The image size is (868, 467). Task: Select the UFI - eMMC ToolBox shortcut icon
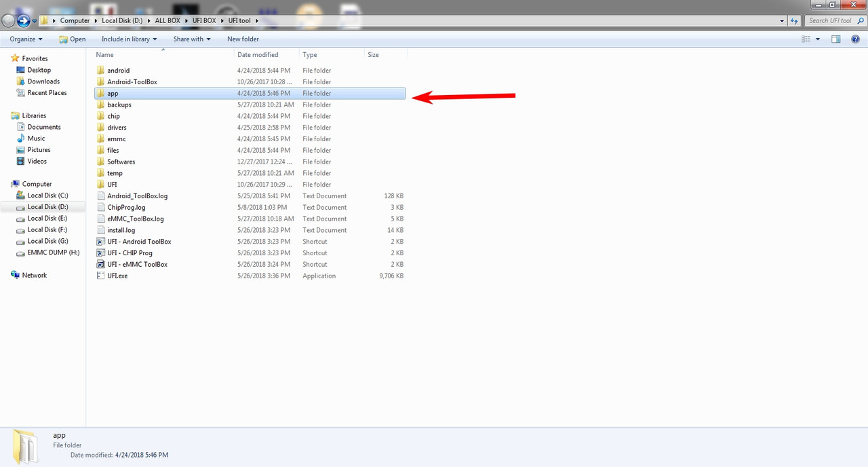100,264
